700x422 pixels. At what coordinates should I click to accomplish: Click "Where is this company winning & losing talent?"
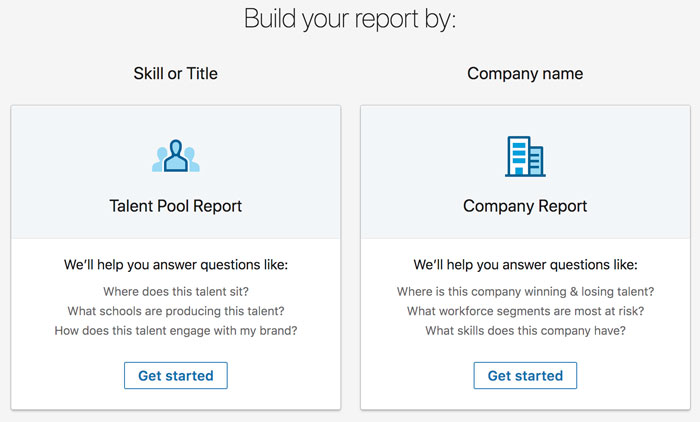[x=525, y=291]
